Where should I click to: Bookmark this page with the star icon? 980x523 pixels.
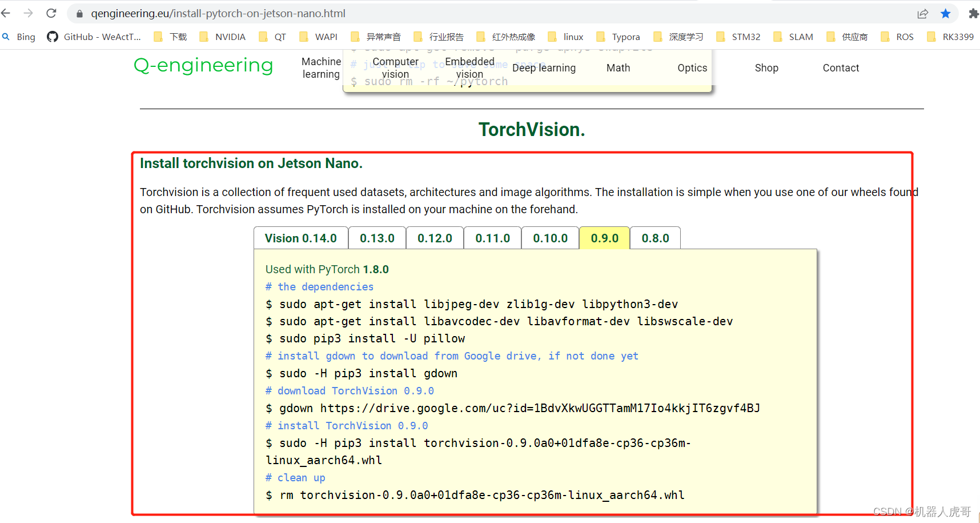click(945, 13)
